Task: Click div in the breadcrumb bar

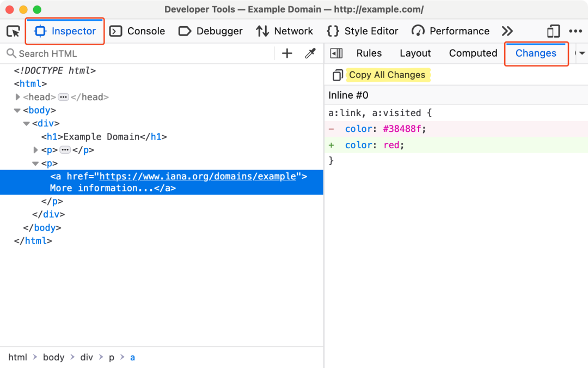Action: 87,357
